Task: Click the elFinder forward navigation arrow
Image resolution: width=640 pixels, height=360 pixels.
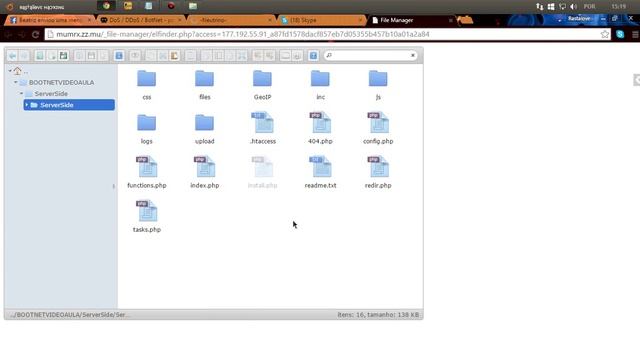Action: tap(24, 56)
